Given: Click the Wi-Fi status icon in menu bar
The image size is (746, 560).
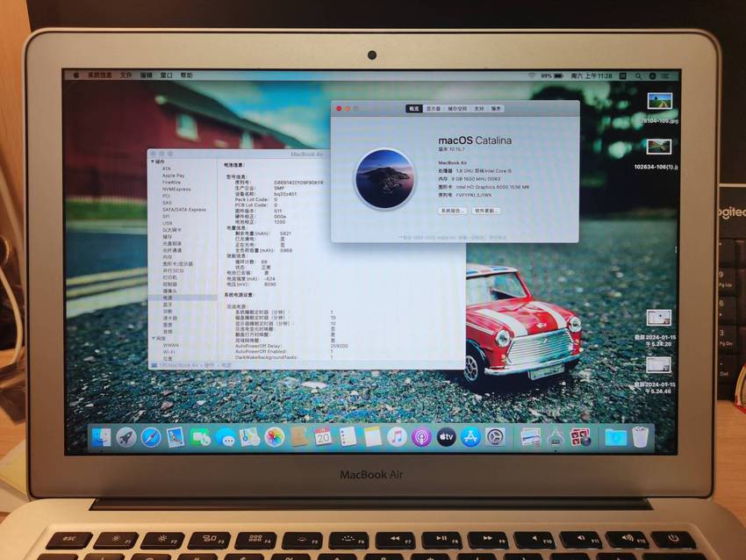Looking at the screenshot, I should (x=532, y=75).
